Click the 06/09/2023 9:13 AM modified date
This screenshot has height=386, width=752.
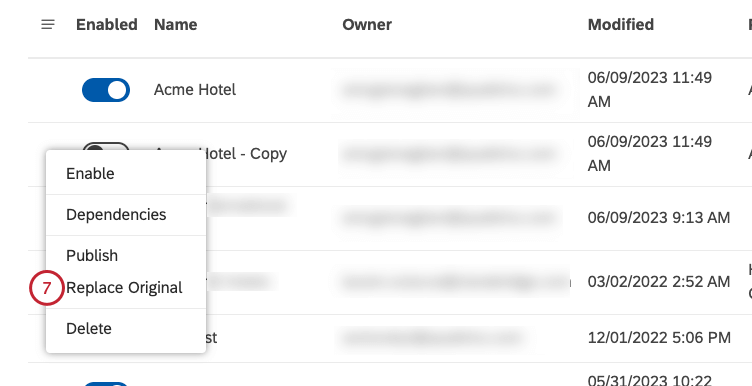click(659, 218)
